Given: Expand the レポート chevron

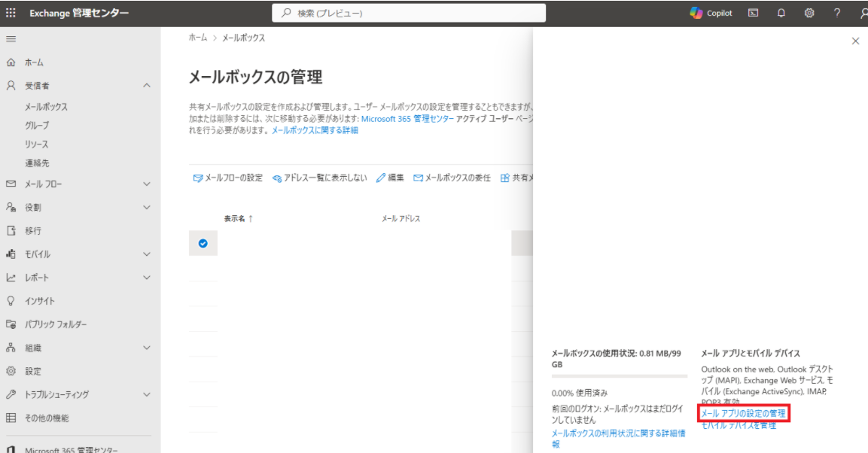Looking at the screenshot, I should pyautogui.click(x=147, y=278).
